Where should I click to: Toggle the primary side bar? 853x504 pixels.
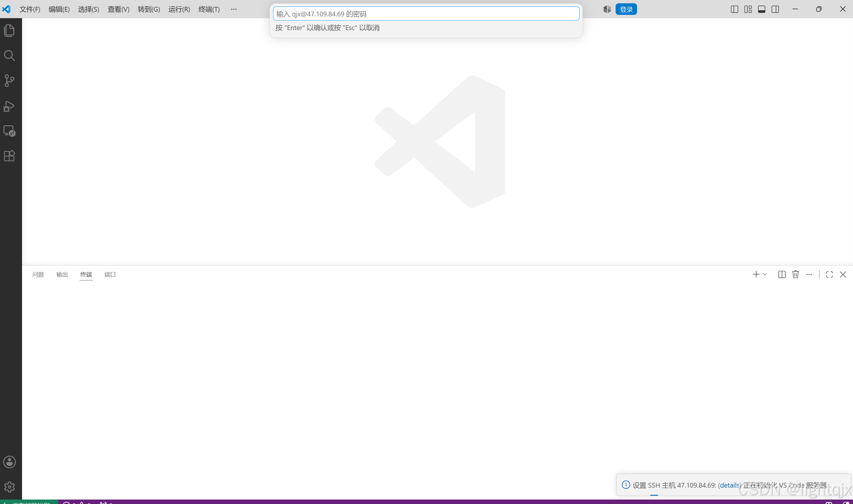(734, 9)
